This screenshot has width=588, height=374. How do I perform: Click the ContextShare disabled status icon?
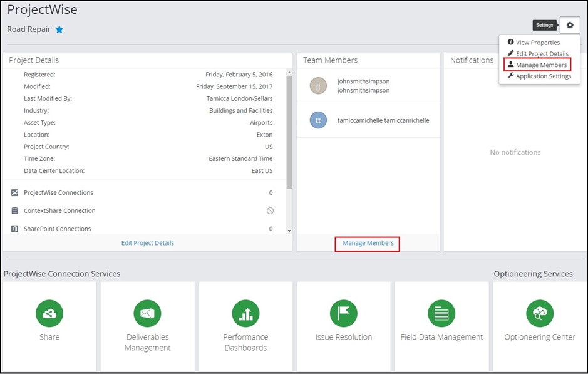pyautogui.click(x=270, y=211)
